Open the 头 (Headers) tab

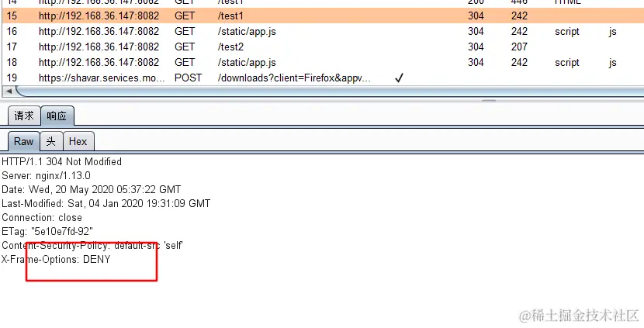[x=51, y=142]
